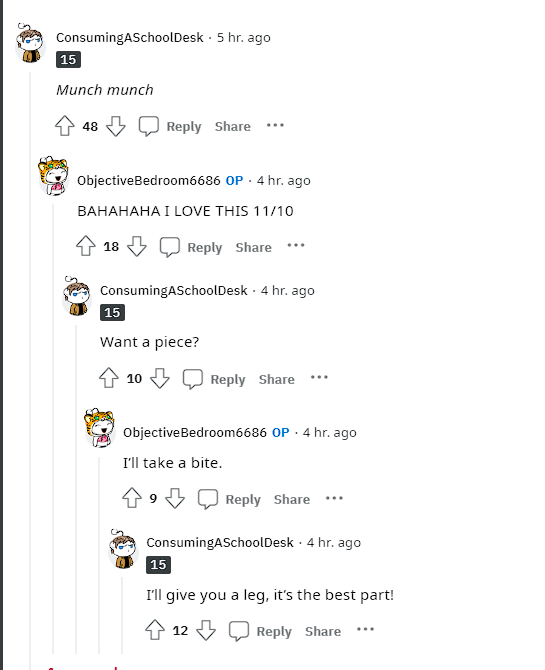The height and width of the screenshot is (670, 545).
Task: Click comment bubble icon under 'Munch munch'
Action: [x=149, y=126]
